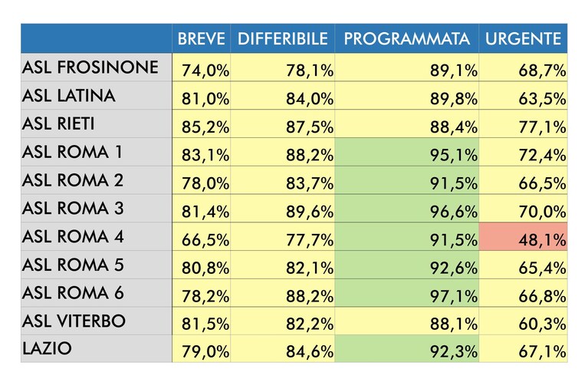The image size is (588, 382).
Task: Select the 92,3% programmata cell for Lazio
Action: point(407,348)
